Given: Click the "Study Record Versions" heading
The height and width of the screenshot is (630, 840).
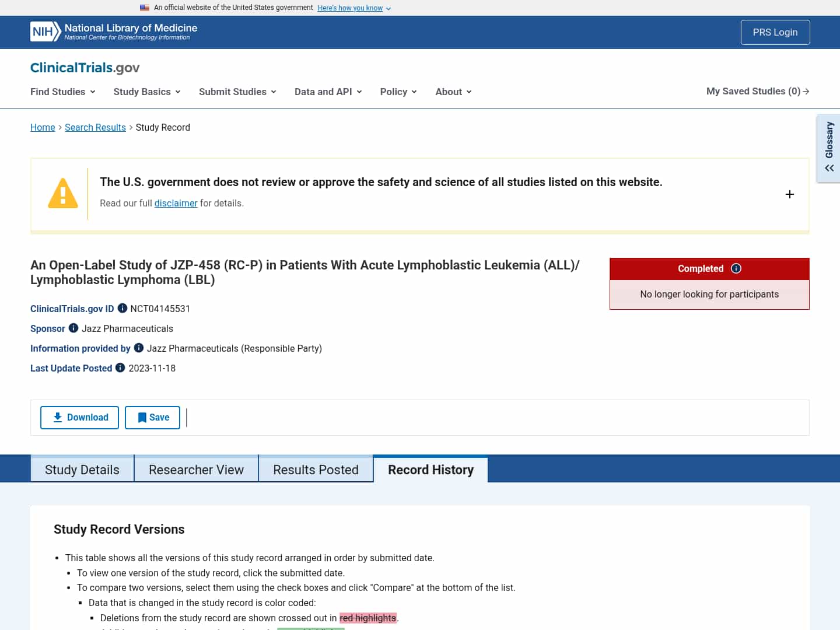Looking at the screenshot, I should tap(119, 529).
